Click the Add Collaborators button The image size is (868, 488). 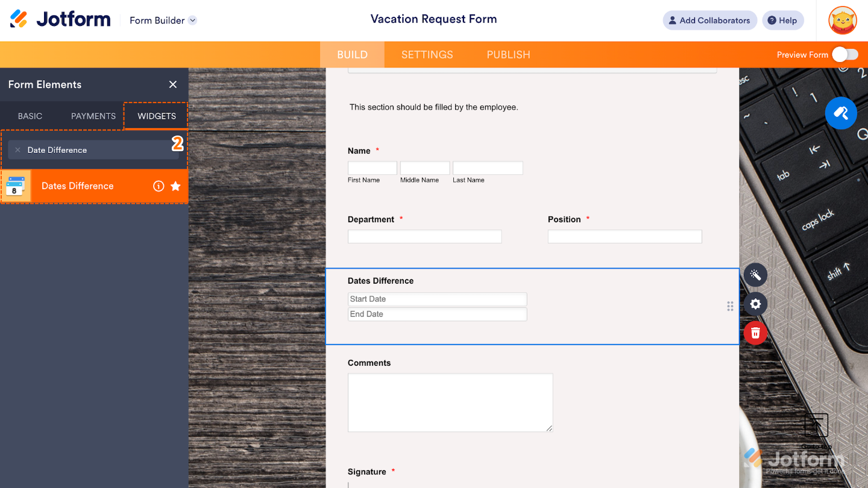click(709, 20)
